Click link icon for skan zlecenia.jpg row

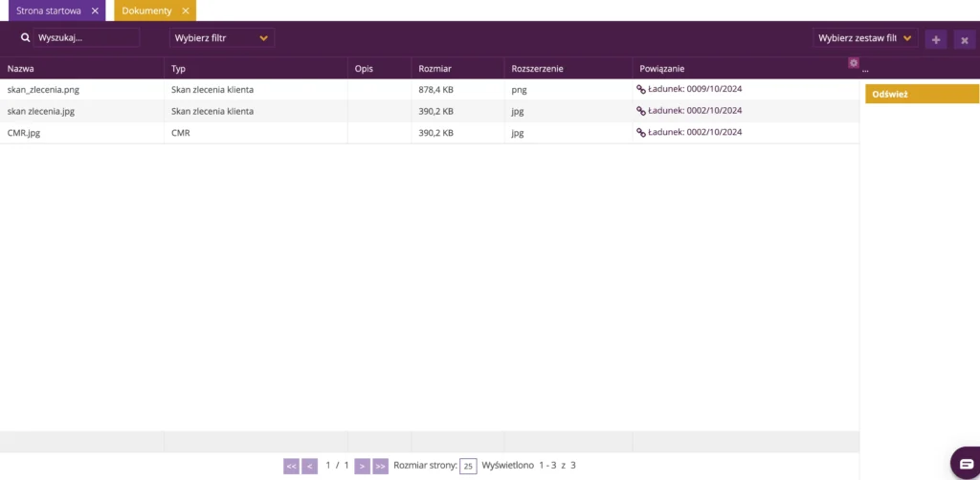click(x=640, y=111)
